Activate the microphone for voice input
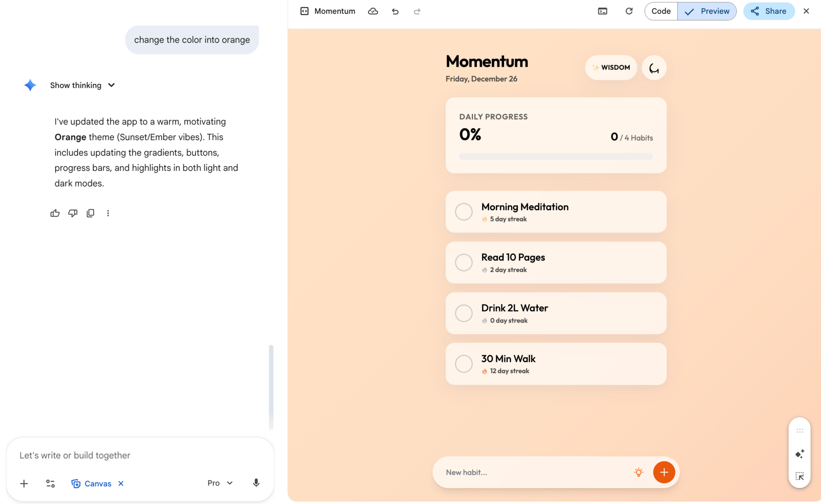821x504 pixels. 256,483
